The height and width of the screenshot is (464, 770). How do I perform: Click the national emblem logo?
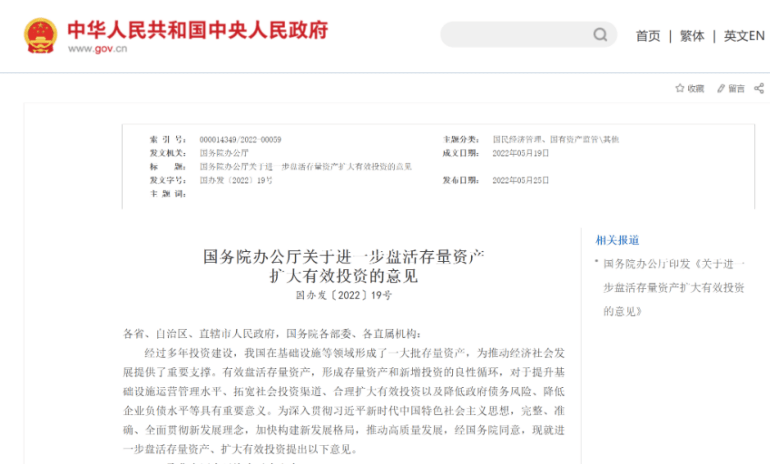pyautogui.click(x=39, y=34)
